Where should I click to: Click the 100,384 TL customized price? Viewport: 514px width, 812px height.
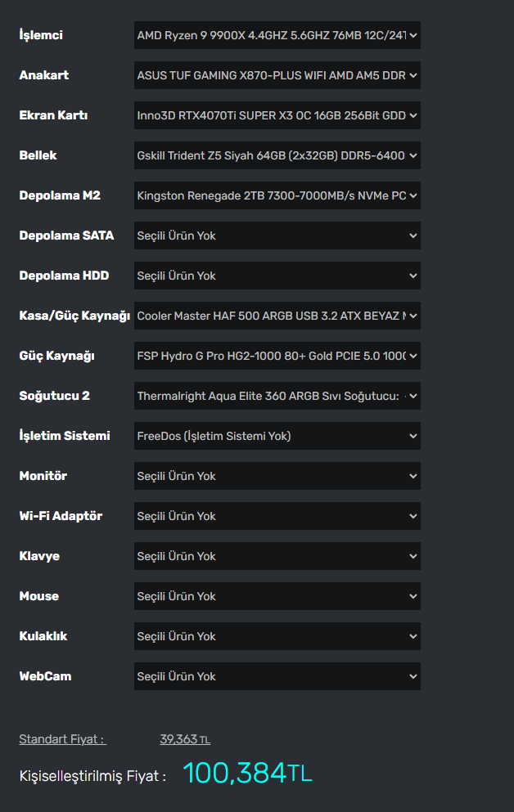pyautogui.click(x=247, y=773)
